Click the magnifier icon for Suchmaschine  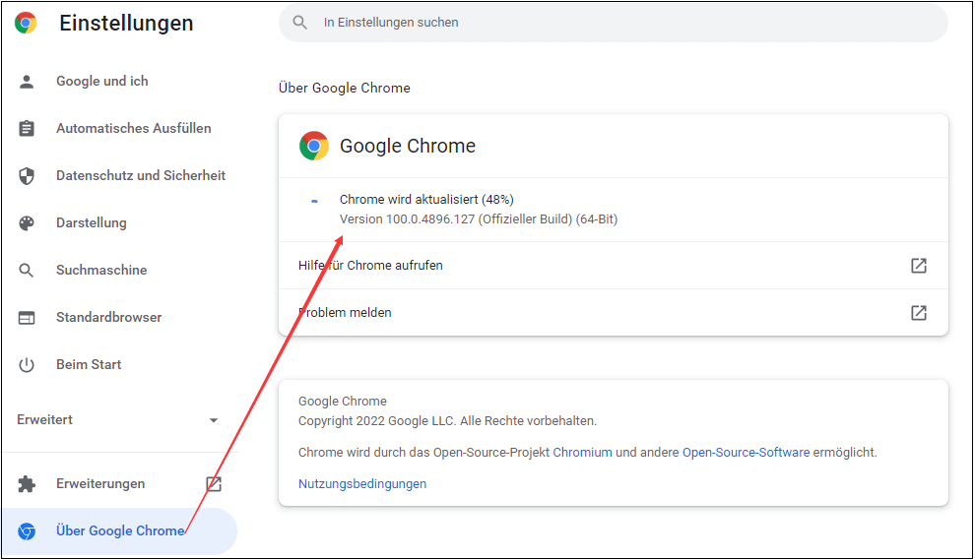27,271
